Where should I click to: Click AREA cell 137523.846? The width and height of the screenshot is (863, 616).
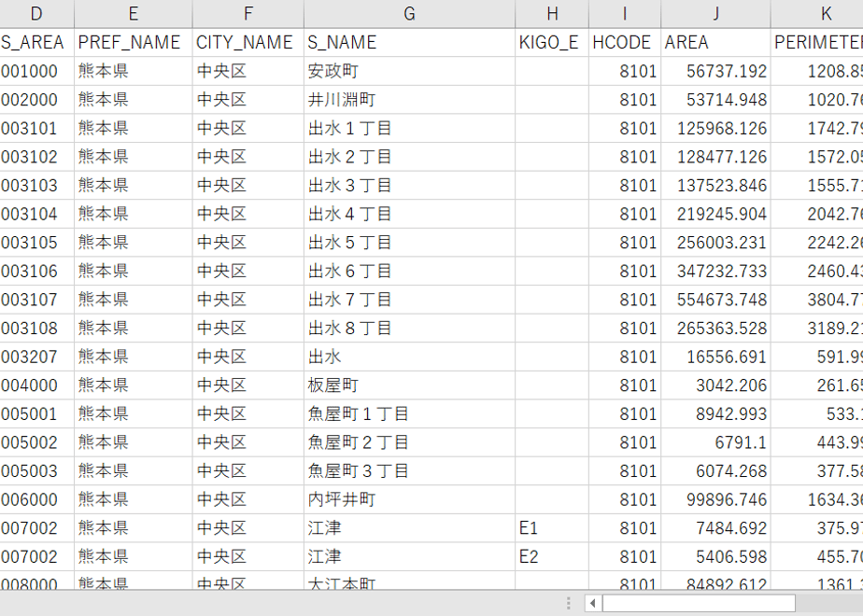coord(715,186)
